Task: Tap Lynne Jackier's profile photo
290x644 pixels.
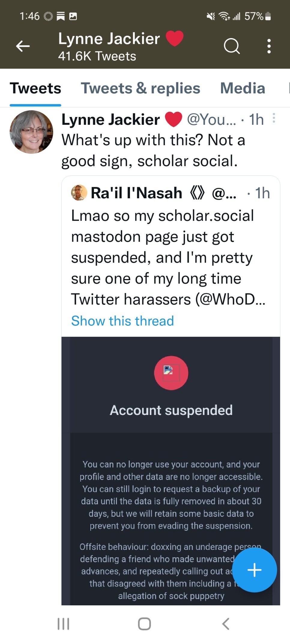Action: 32,132
